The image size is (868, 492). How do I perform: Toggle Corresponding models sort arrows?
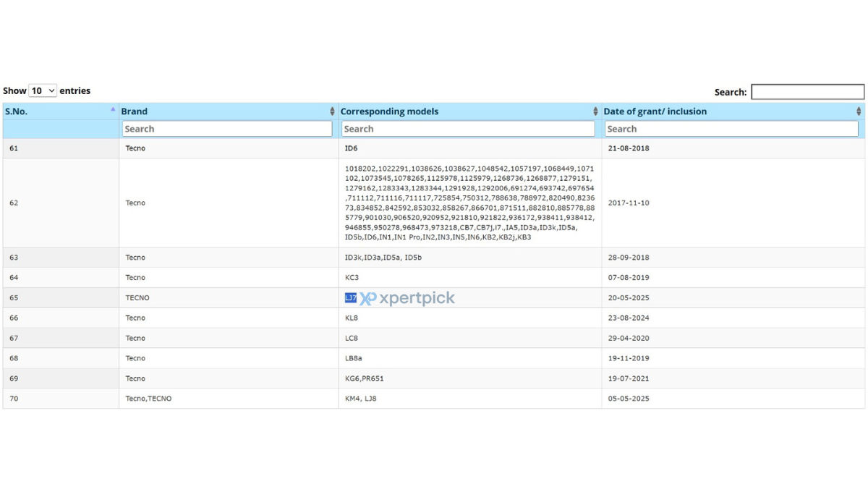[x=596, y=111]
